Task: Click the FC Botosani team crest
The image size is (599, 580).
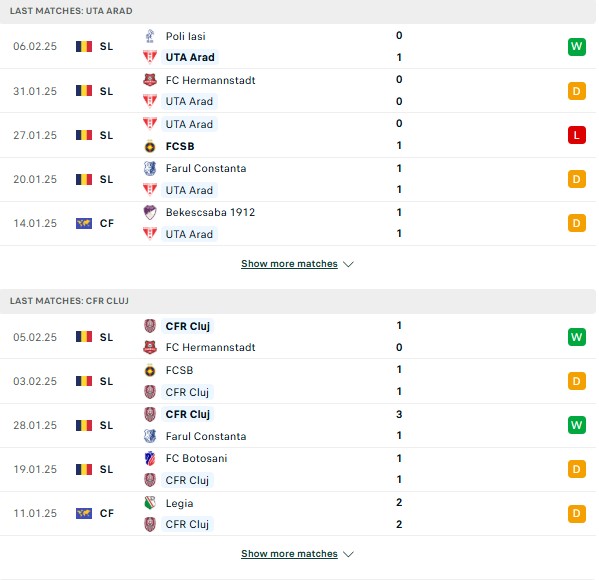Action: pyautogui.click(x=150, y=458)
